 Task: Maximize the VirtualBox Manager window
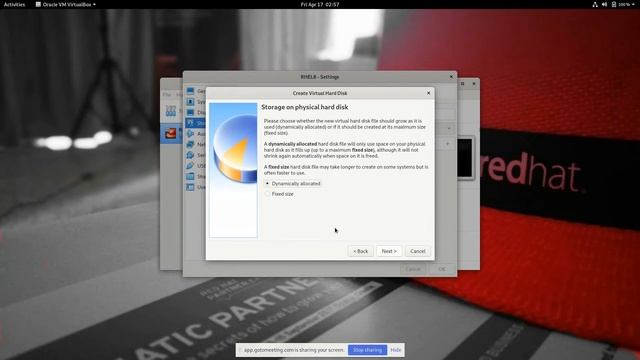(462, 84)
